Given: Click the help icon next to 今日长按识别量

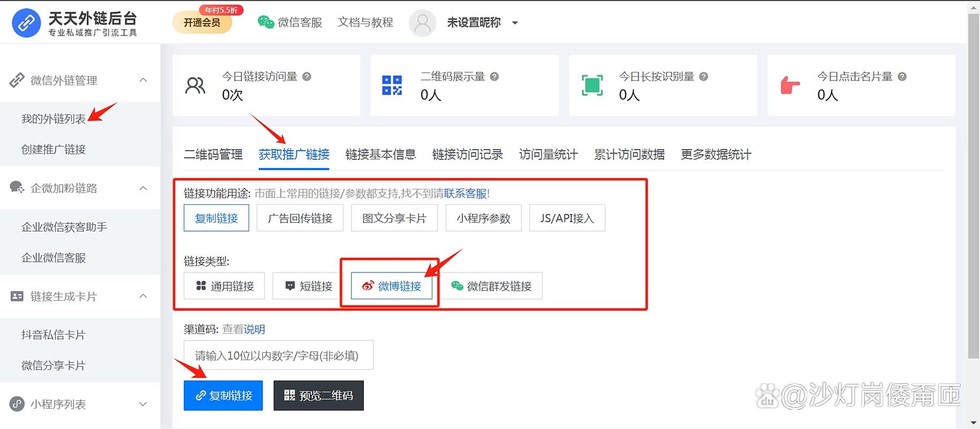Looking at the screenshot, I should (704, 77).
